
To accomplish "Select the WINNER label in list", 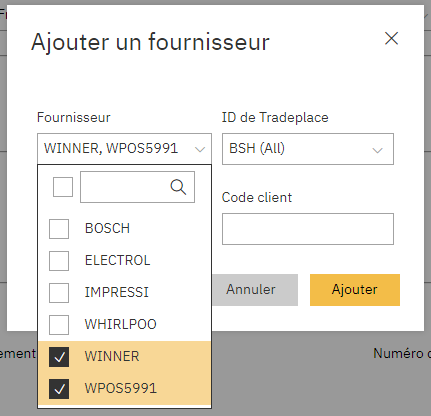I will tap(112, 356).
